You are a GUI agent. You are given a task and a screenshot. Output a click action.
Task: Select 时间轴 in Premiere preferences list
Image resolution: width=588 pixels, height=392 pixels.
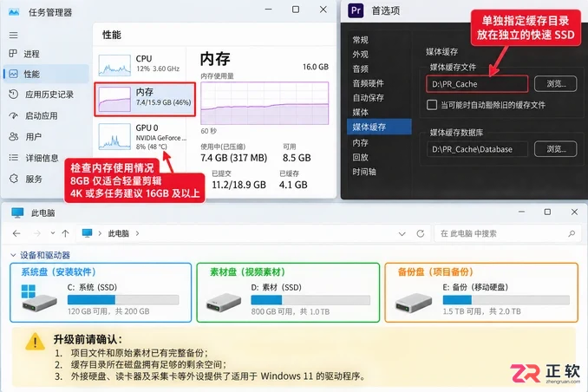click(364, 172)
